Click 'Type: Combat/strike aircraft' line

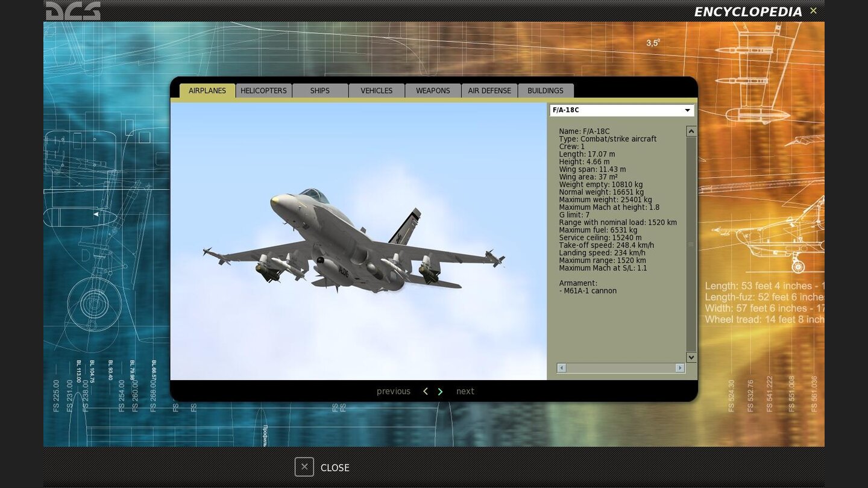click(608, 139)
